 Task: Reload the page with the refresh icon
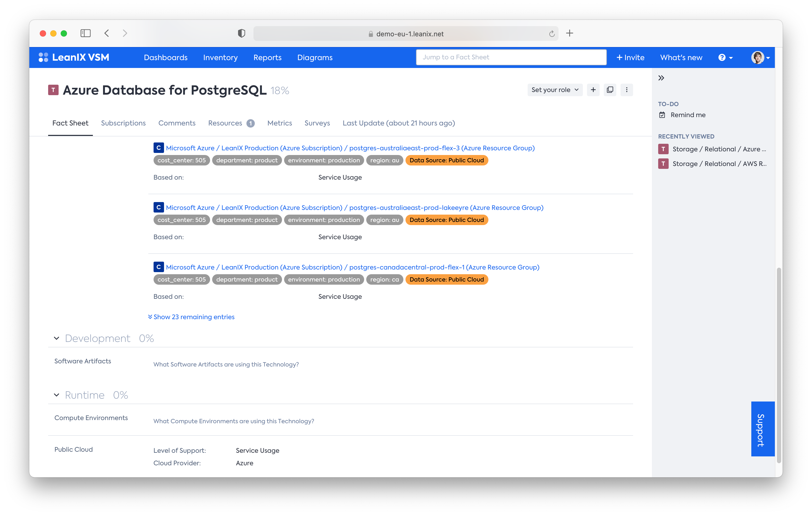(552, 34)
